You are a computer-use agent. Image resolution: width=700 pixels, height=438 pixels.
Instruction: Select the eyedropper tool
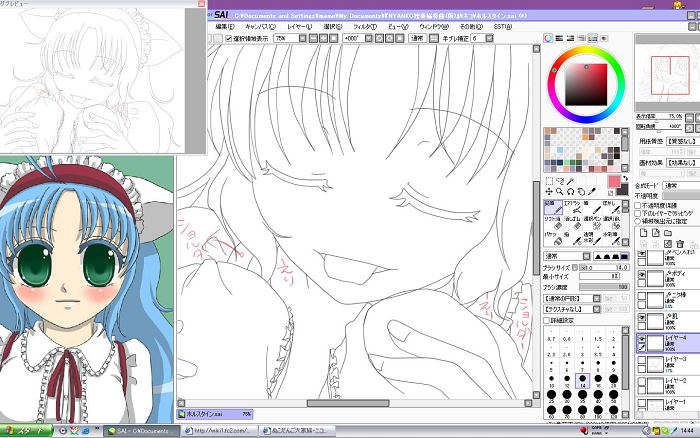click(592, 192)
